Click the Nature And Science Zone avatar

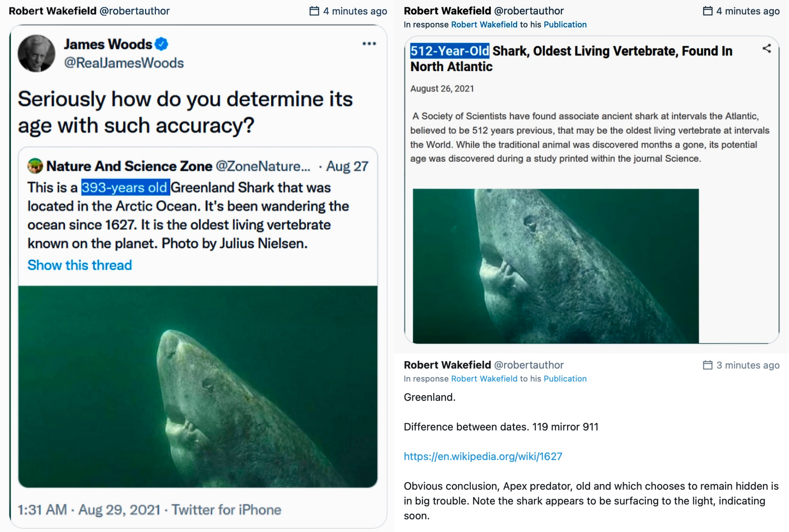tap(35, 166)
